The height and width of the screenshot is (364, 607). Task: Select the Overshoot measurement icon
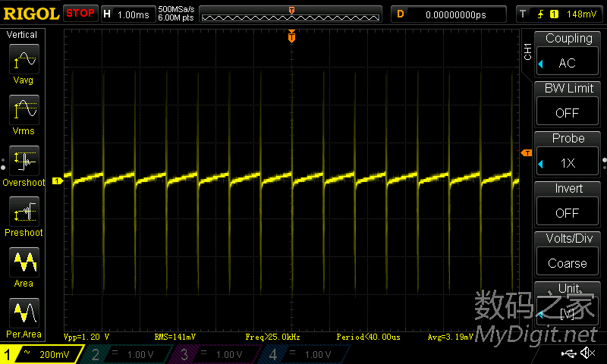coord(24,161)
